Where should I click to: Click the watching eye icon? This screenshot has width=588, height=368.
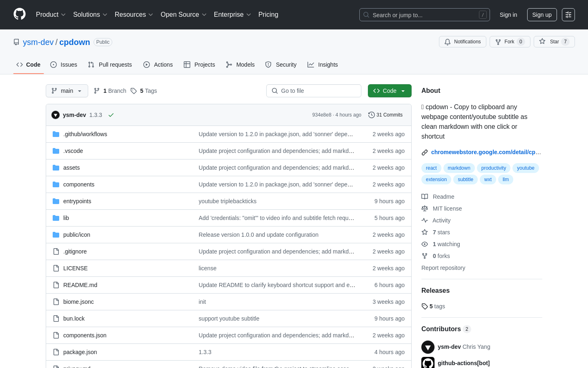coord(425,244)
